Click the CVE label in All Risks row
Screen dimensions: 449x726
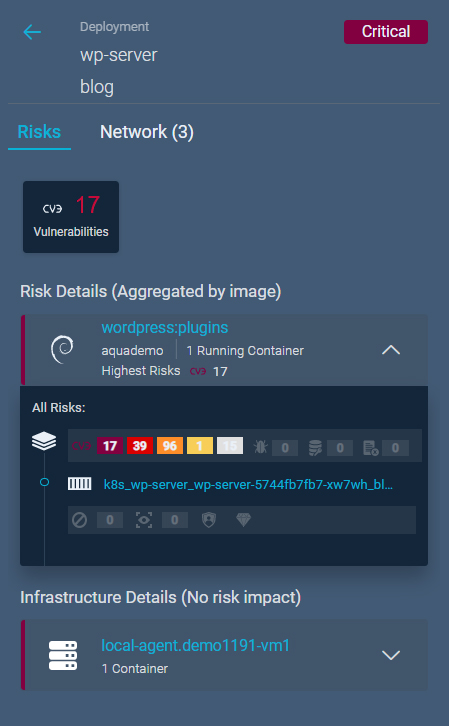click(x=81, y=446)
